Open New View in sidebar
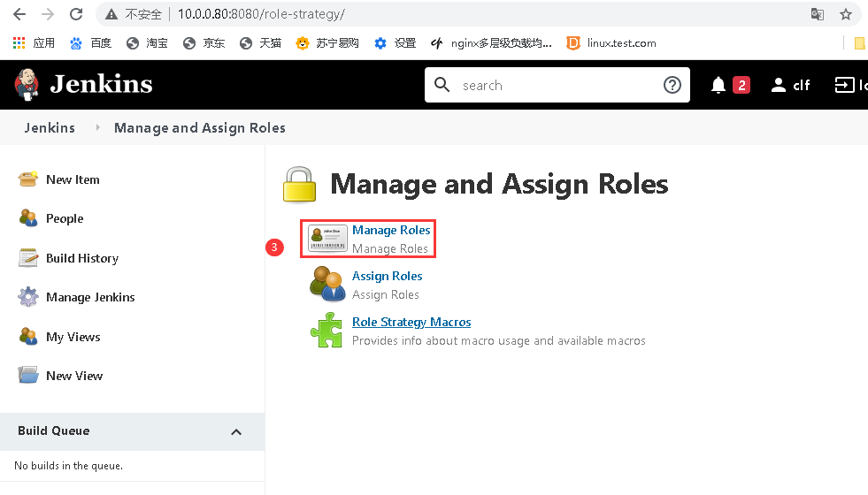This screenshot has height=495, width=868. tap(74, 376)
